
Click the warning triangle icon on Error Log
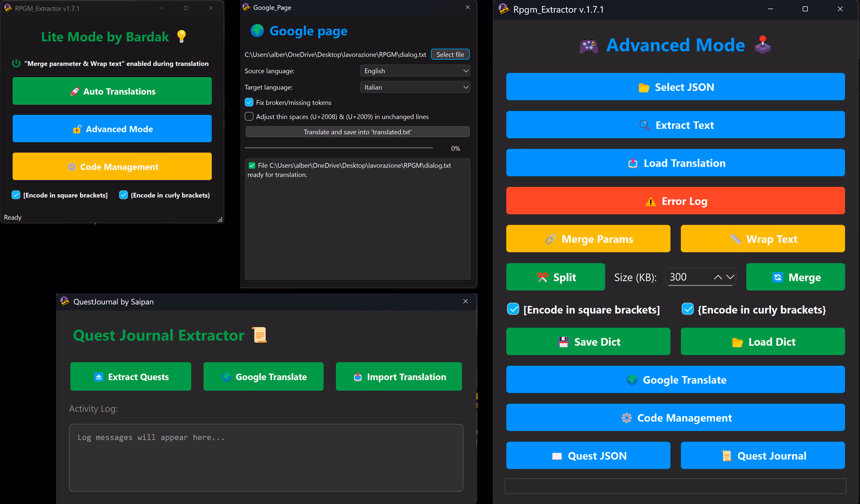click(x=650, y=201)
